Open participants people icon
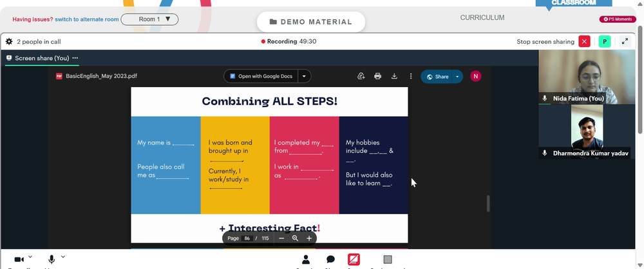The image size is (644, 269). click(305, 259)
